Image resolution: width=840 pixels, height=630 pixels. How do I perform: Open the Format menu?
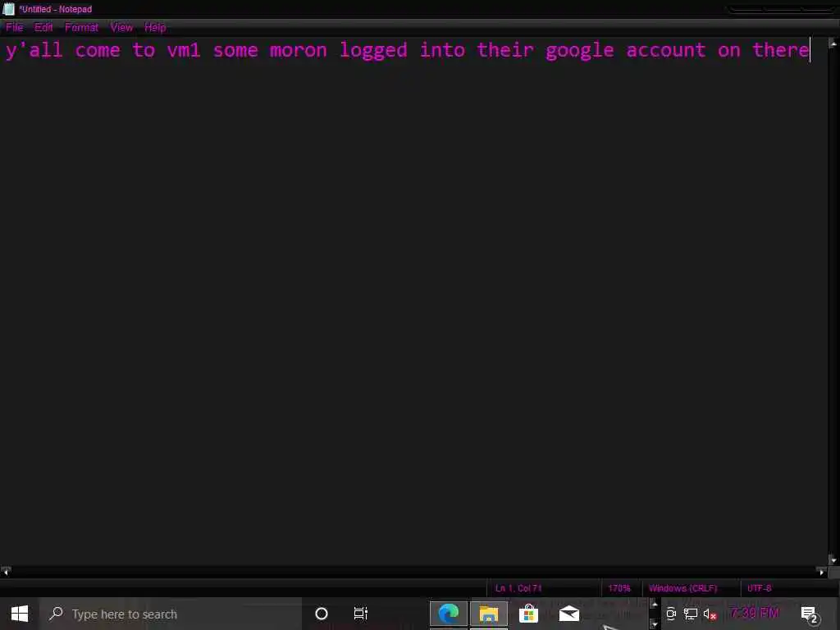81,27
